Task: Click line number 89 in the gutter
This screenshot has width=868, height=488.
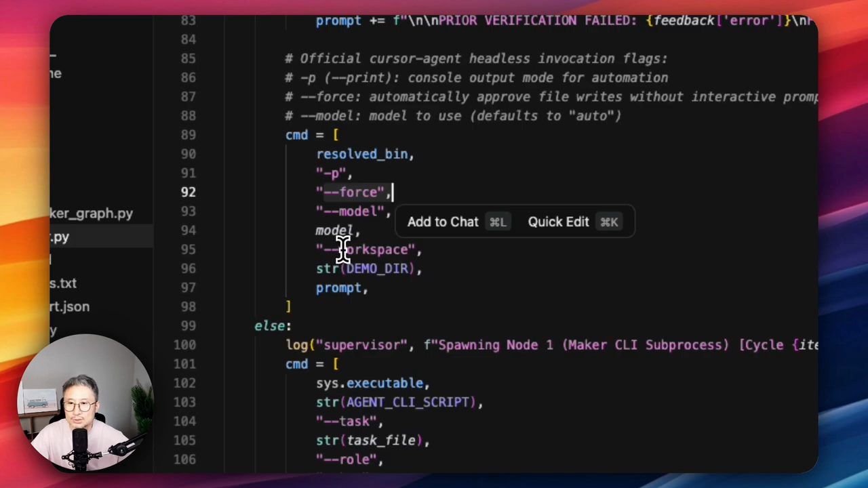Action: coord(188,135)
